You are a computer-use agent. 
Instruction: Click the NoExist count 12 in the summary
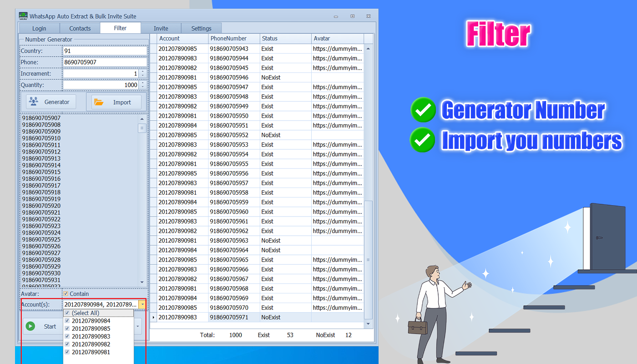pos(349,335)
